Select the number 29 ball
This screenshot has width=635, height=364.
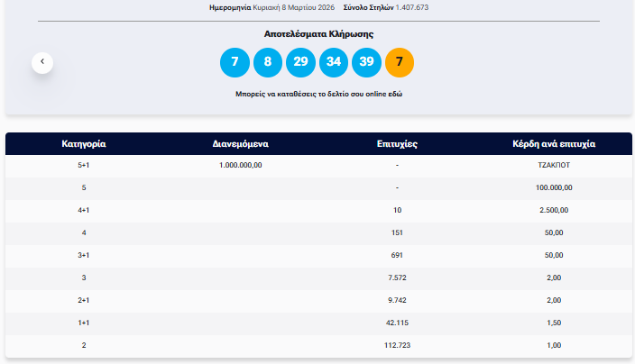(x=300, y=62)
